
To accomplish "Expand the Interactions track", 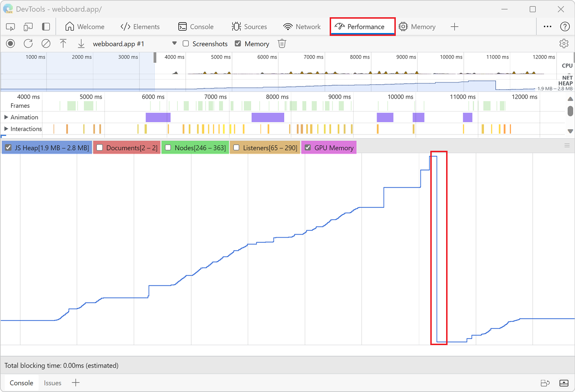I will pos(6,129).
